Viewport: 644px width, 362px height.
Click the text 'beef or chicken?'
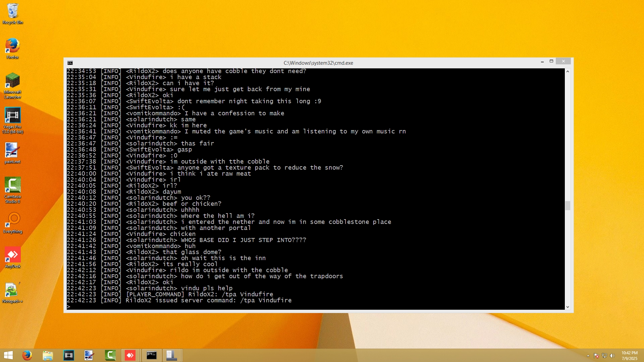[x=192, y=204]
